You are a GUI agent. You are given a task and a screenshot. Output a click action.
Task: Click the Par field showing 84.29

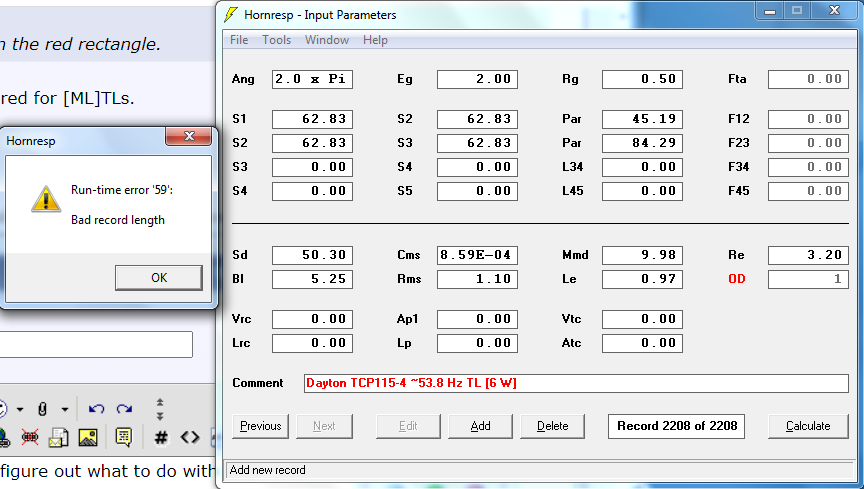(642, 143)
